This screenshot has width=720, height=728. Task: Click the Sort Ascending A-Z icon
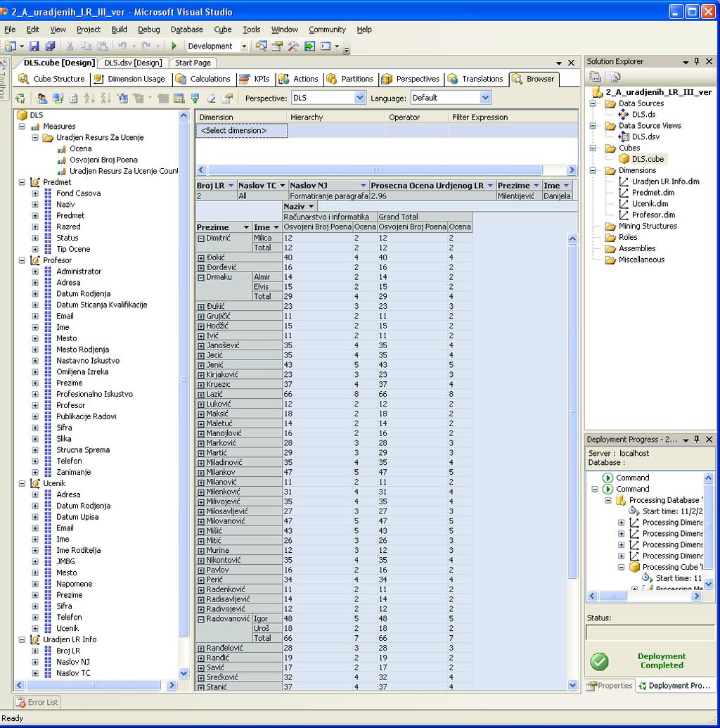tap(89, 98)
